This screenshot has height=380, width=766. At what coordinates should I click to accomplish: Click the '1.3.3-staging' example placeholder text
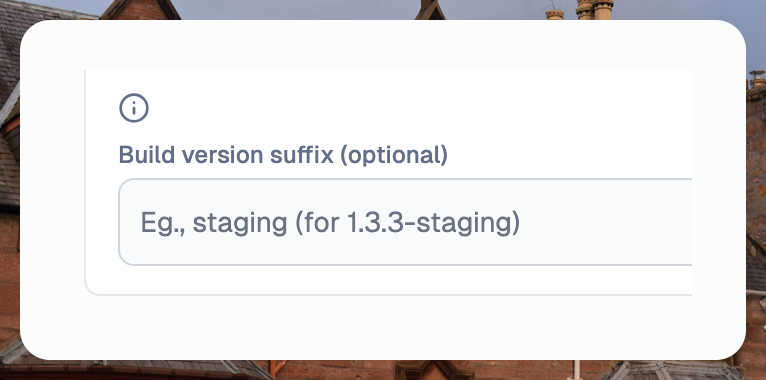point(433,223)
